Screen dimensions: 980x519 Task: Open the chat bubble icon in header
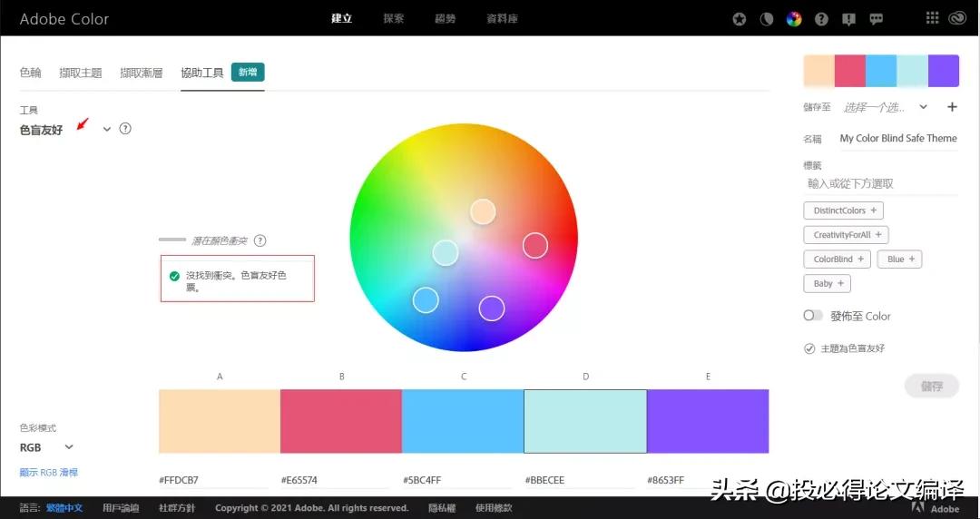(877, 19)
